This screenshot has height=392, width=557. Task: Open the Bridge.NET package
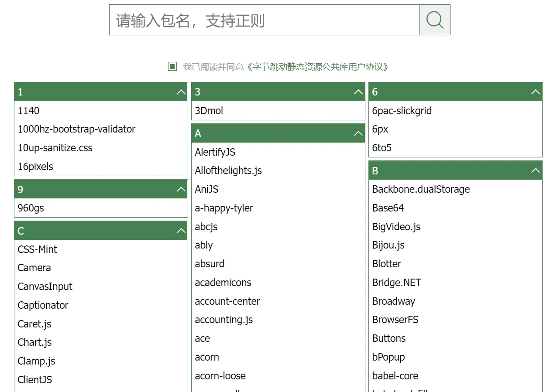(x=396, y=283)
